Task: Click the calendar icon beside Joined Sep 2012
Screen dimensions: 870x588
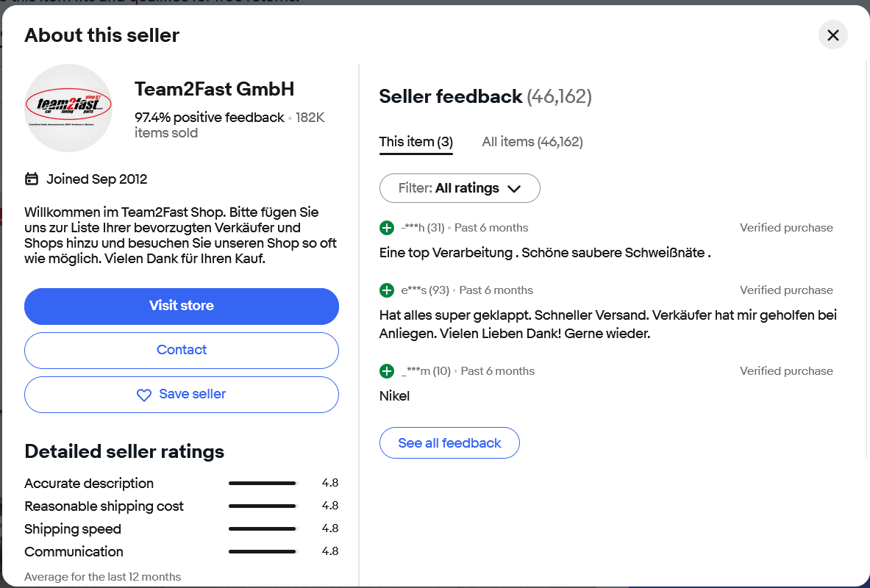Action: 32,179
